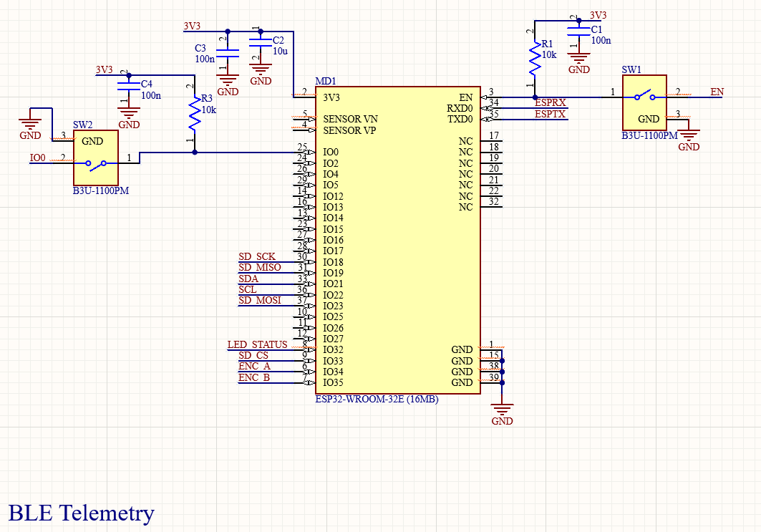The height and width of the screenshot is (532, 761).
Task: Click the 3V3 power label above C1
Action: (598, 15)
